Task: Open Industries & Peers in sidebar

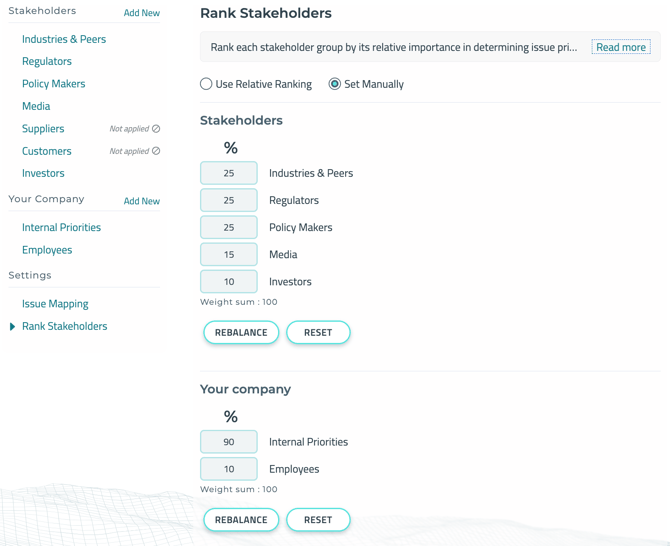Action: click(x=64, y=39)
